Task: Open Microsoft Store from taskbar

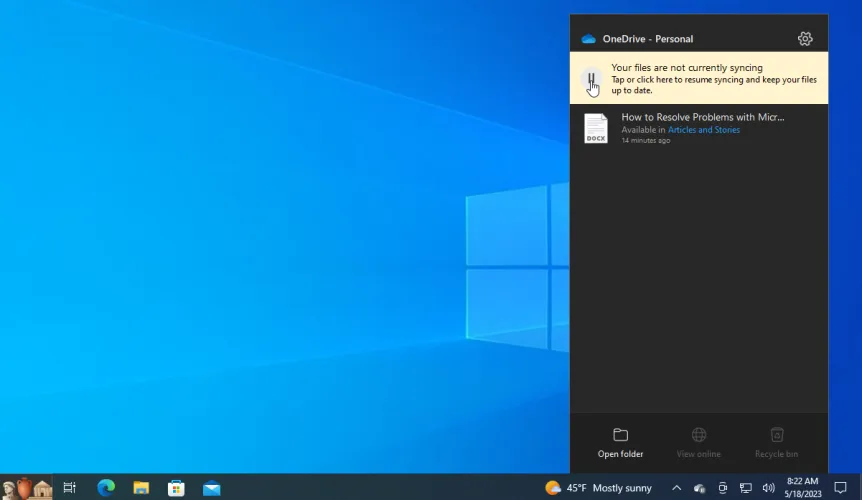Action: coord(176,488)
